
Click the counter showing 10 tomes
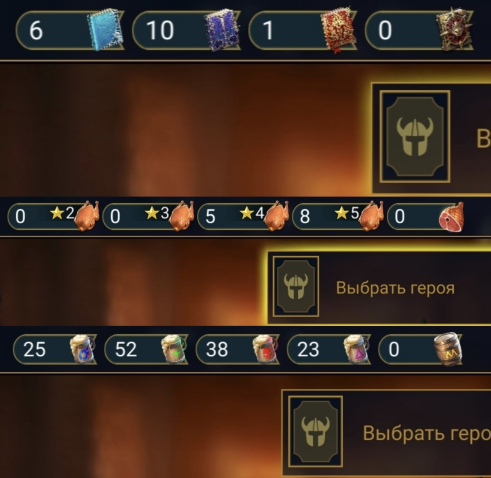point(186,30)
